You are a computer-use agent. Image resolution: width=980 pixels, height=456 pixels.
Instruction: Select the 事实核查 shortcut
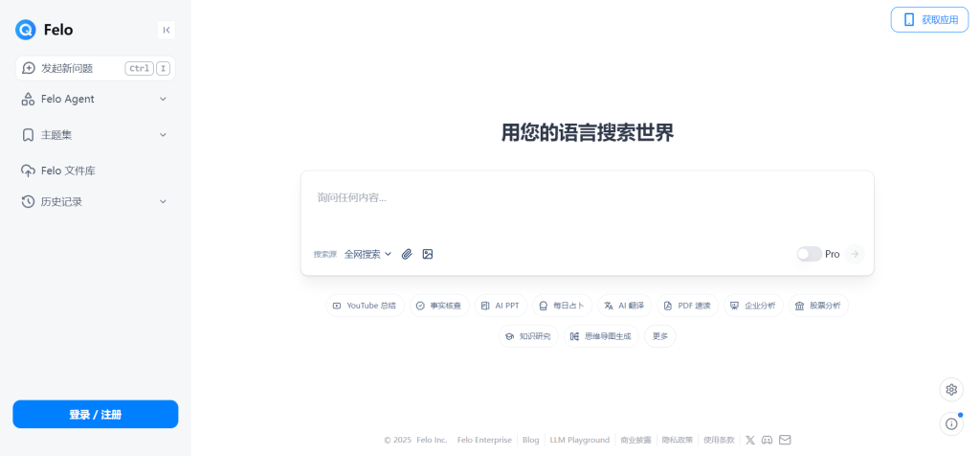(439, 306)
